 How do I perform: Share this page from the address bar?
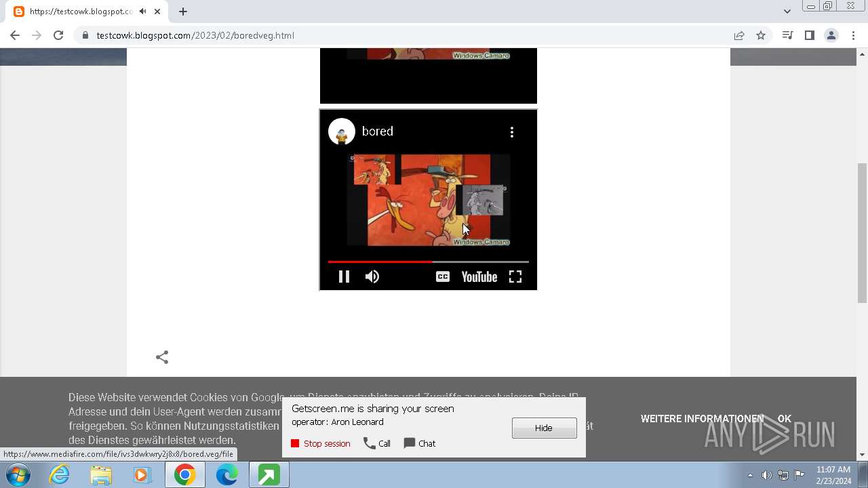[x=739, y=35]
